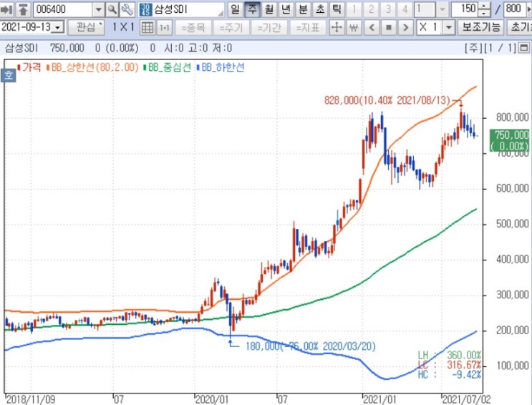This screenshot has width=532, height=405.
Task: Activate the crosshair cursor tool
Action: 337,27
